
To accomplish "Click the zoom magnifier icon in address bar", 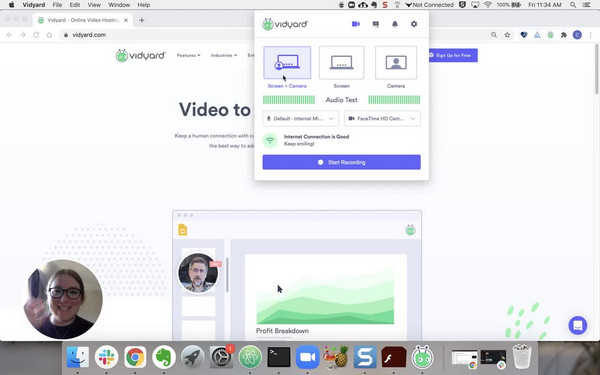I will click(494, 35).
